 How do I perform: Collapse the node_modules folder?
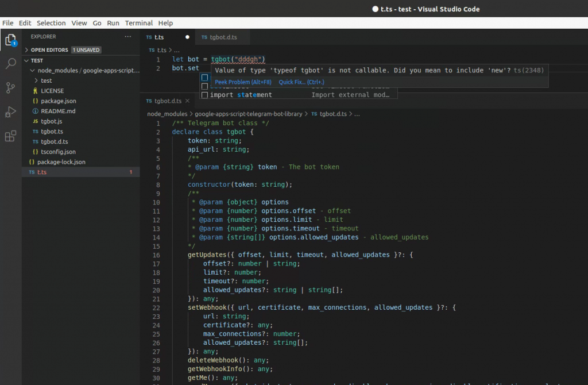coord(32,70)
